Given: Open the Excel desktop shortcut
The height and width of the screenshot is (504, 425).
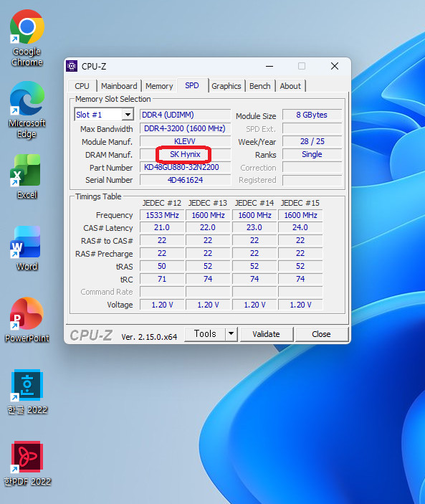Looking at the screenshot, I should [27, 176].
